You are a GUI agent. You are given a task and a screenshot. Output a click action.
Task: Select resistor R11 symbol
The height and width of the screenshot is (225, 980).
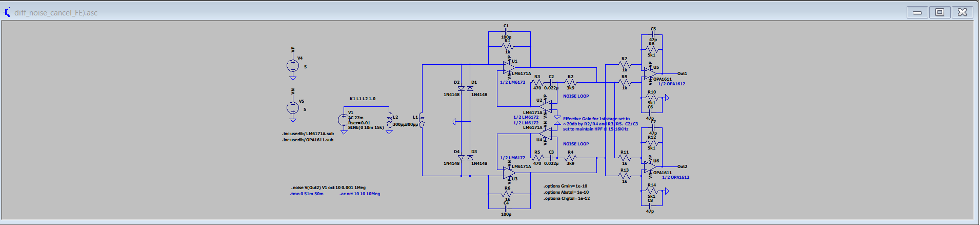(x=625, y=158)
